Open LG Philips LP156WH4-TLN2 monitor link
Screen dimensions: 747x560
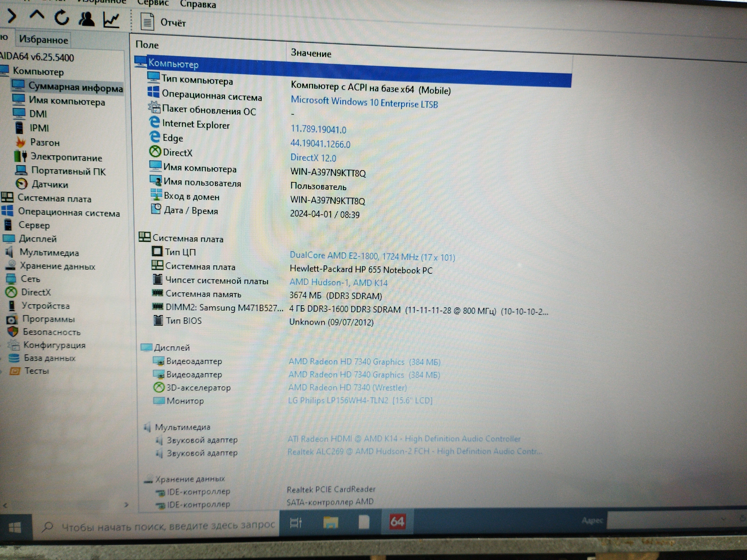[x=360, y=400]
